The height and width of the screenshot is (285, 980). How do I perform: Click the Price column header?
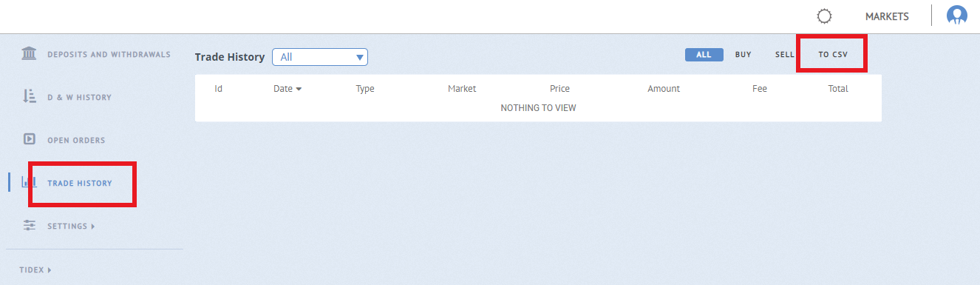click(x=559, y=89)
